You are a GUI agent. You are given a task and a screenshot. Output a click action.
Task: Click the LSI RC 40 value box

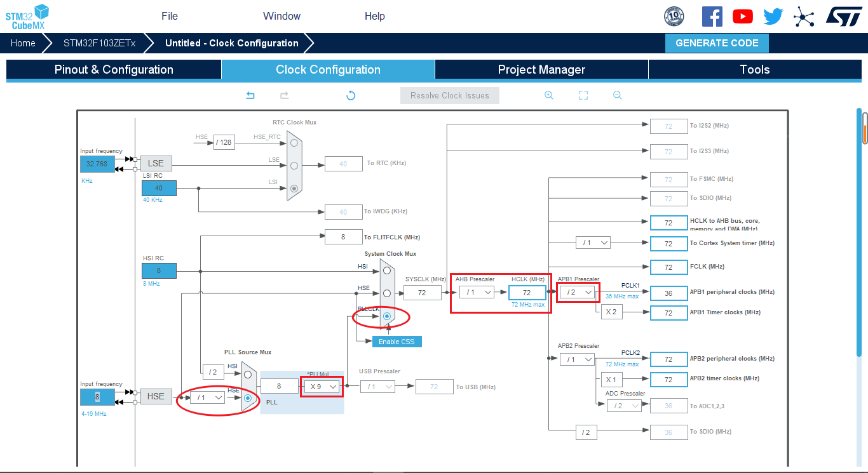click(159, 188)
